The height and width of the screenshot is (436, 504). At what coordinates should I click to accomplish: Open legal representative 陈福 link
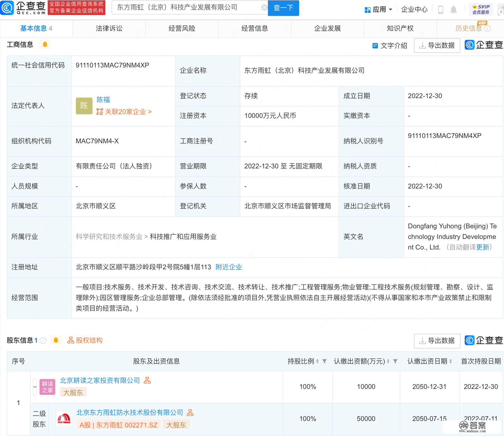pos(103,100)
